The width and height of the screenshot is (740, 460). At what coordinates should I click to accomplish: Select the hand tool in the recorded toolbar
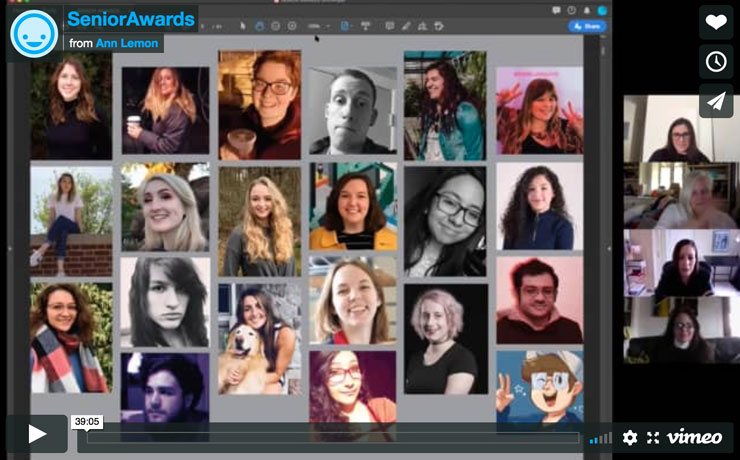click(x=259, y=25)
